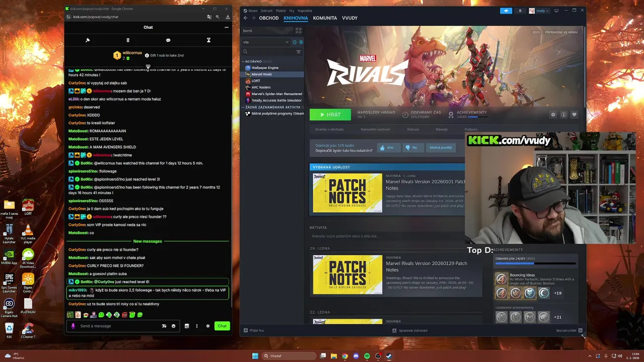Click the trash icon in Kick chat toolbar
644x362 pixels.
point(128,40)
